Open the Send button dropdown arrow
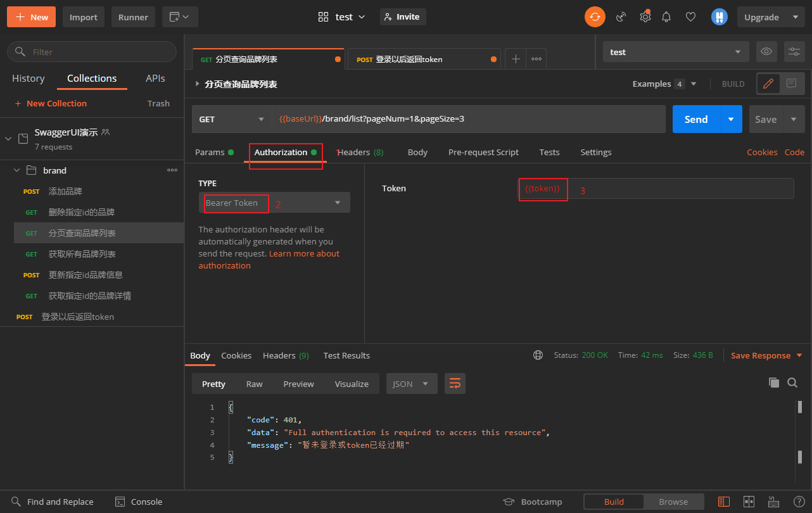Viewport: 812px width, 513px height. (x=731, y=119)
